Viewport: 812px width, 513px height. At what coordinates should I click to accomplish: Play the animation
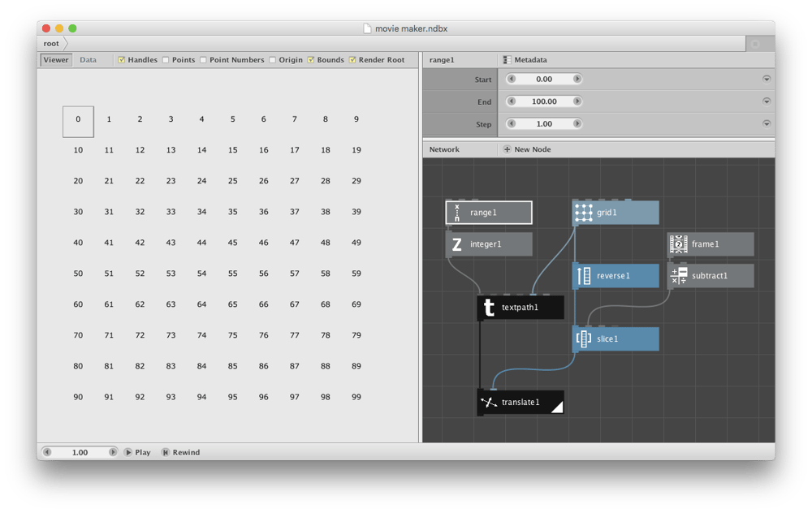click(x=137, y=452)
